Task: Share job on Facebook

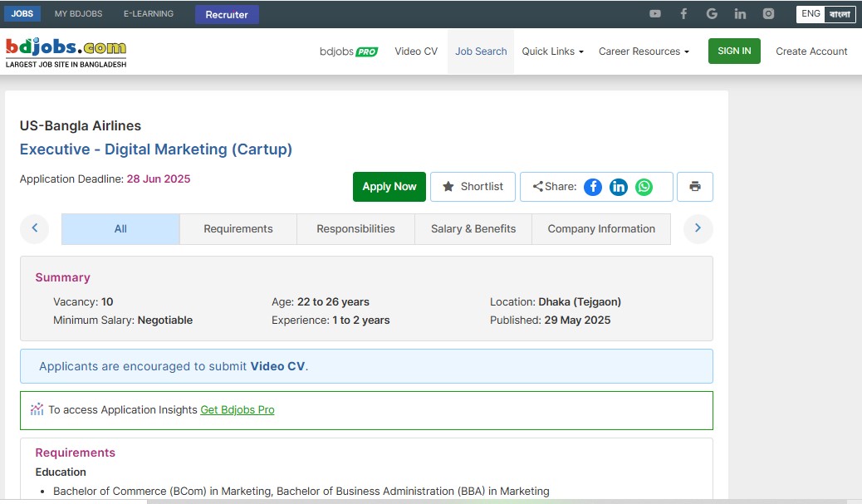Action: point(593,187)
